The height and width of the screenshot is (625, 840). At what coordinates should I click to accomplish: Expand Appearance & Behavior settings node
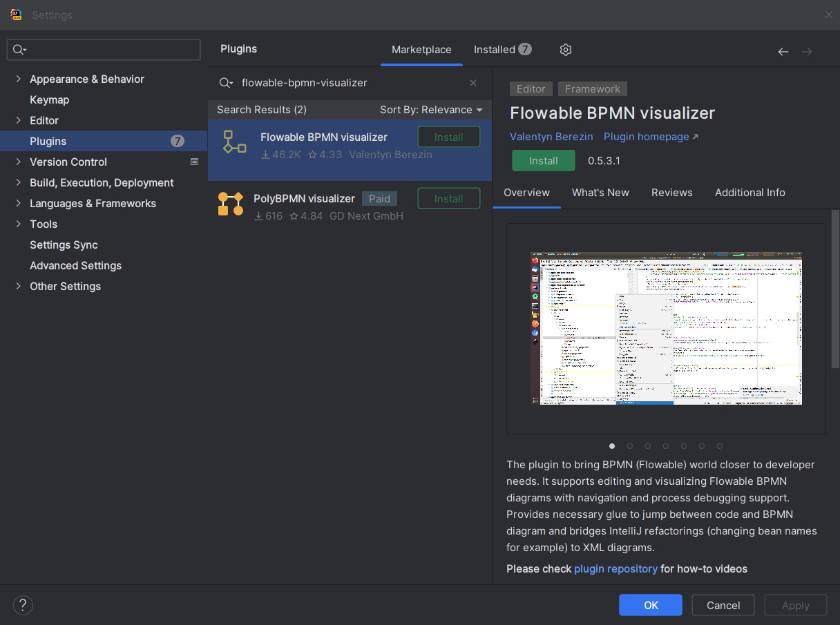[18, 79]
